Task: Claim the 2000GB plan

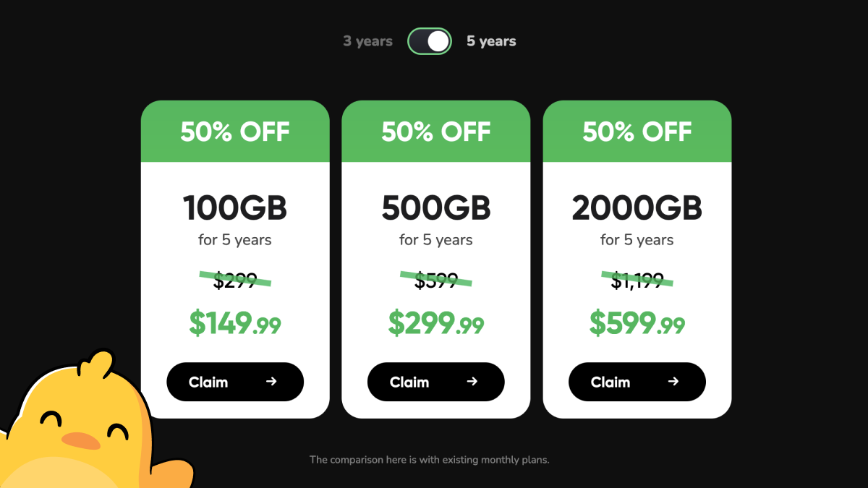Action: coord(637,382)
